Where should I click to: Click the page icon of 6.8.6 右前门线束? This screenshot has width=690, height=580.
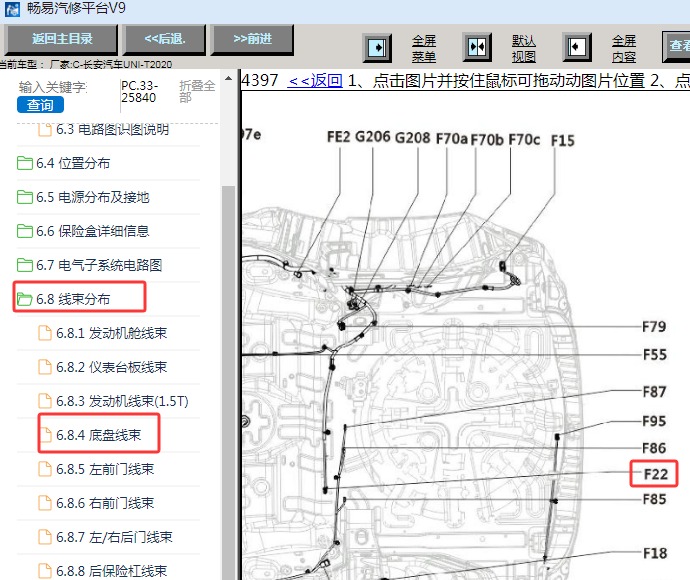coord(45,503)
